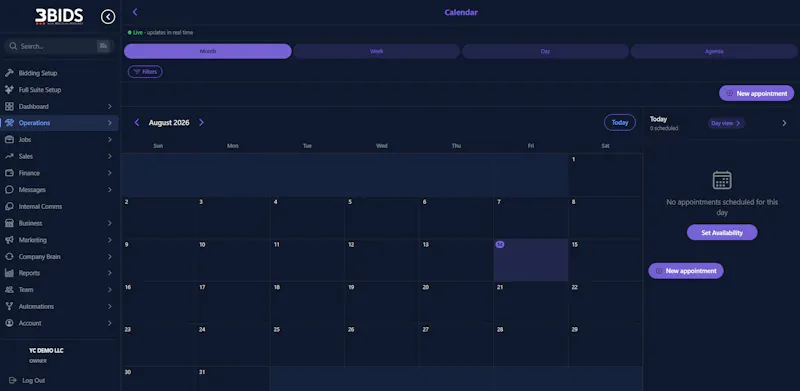Screen dimensions: 800x391
Task: Jump to Today button
Action: click(x=620, y=123)
